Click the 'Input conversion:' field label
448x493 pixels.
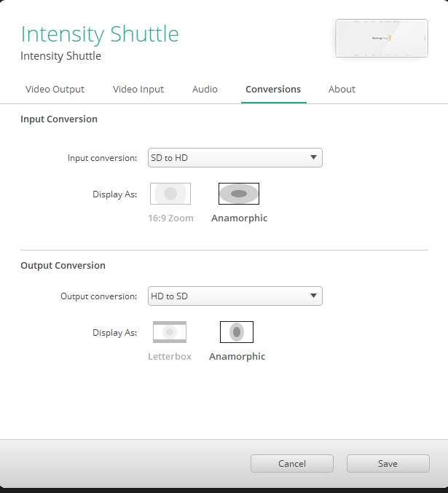(x=102, y=158)
